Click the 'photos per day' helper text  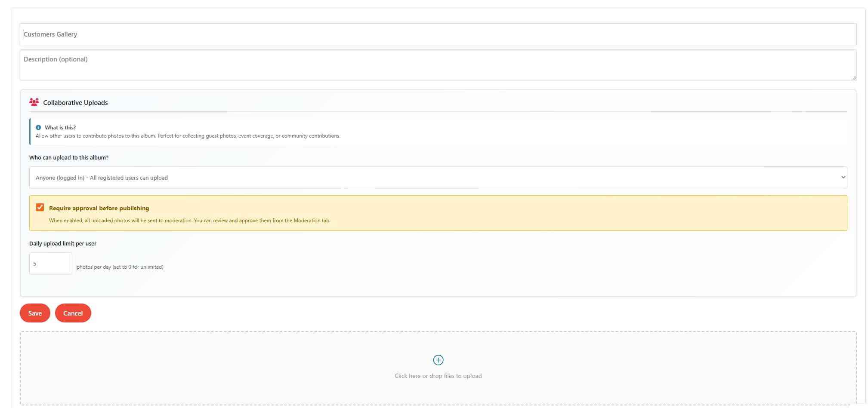pyautogui.click(x=120, y=267)
